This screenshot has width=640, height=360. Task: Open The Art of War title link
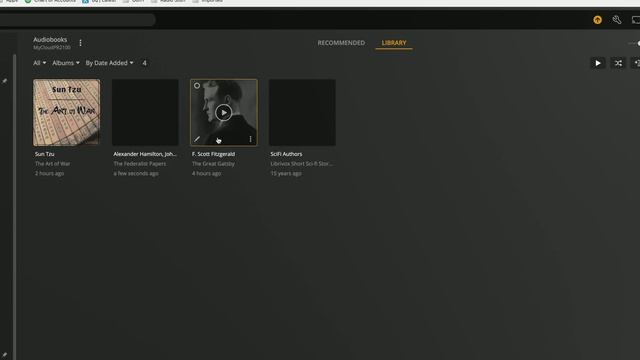52,164
